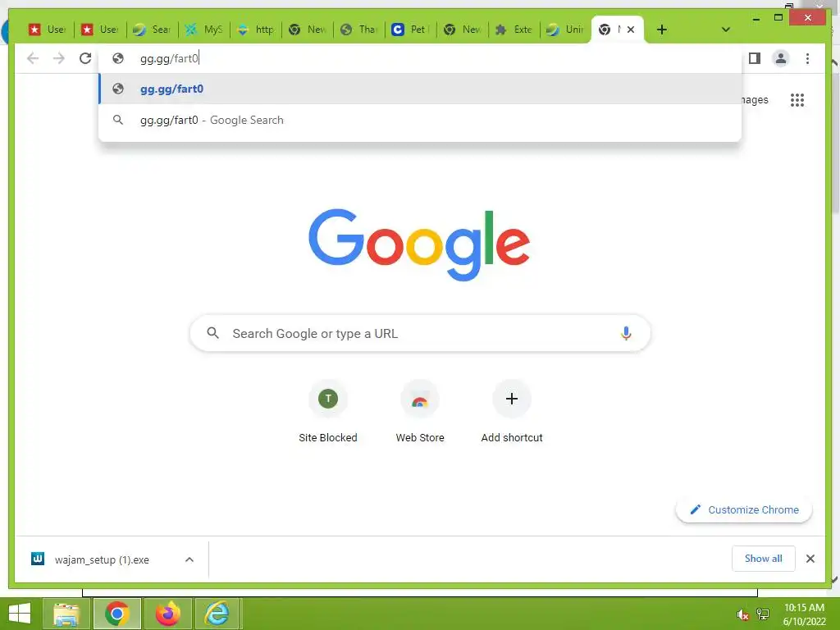
Task: Minimize the Chrome window
Action: pyautogui.click(x=756, y=18)
